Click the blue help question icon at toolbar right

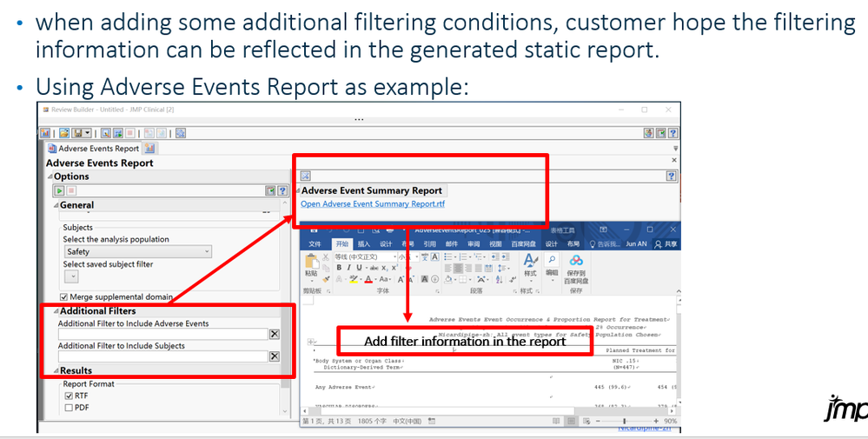click(673, 133)
